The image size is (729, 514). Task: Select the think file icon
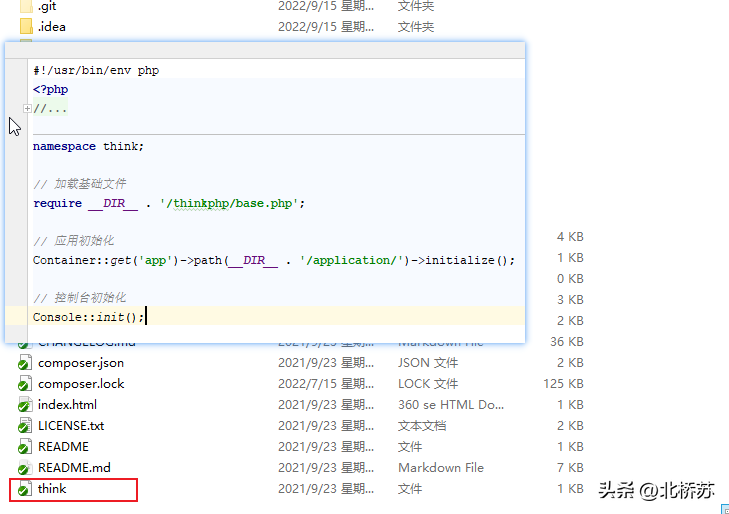[x=25, y=489]
